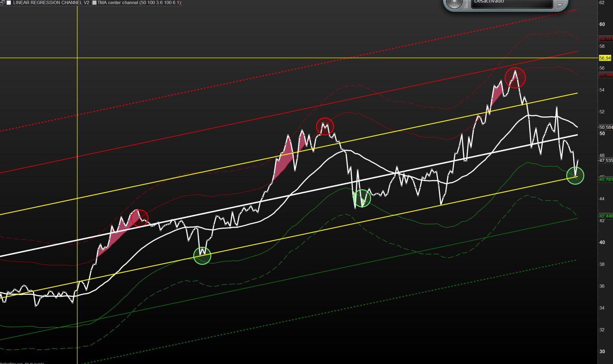
Task: Click the speech widget minimize dash button
Action: click(559, 5)
